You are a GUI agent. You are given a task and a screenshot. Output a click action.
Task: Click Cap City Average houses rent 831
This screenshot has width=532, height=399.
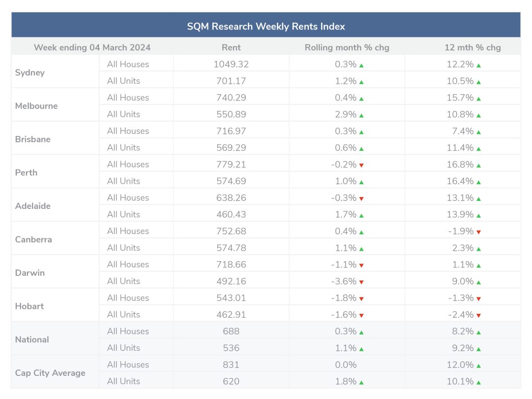point(231,365)
